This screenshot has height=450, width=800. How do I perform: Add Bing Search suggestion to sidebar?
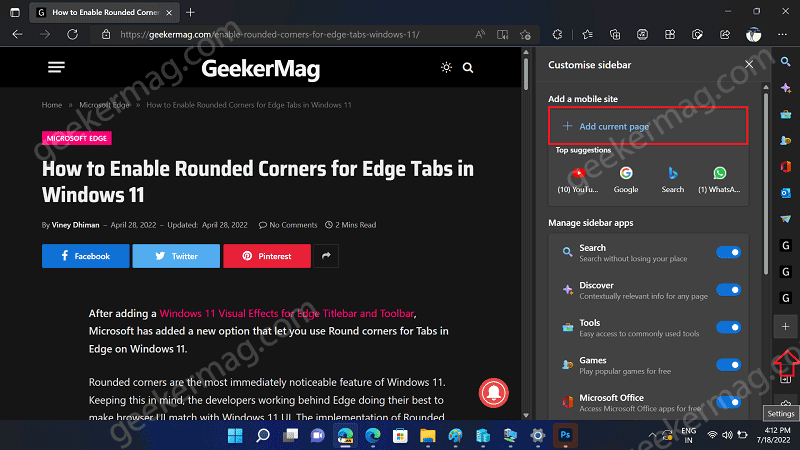672,180
